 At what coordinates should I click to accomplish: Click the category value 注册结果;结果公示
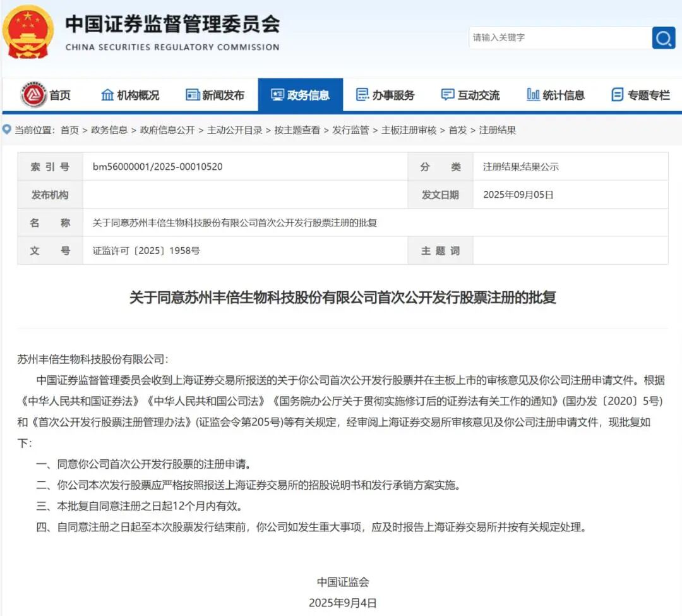[520, 167]
